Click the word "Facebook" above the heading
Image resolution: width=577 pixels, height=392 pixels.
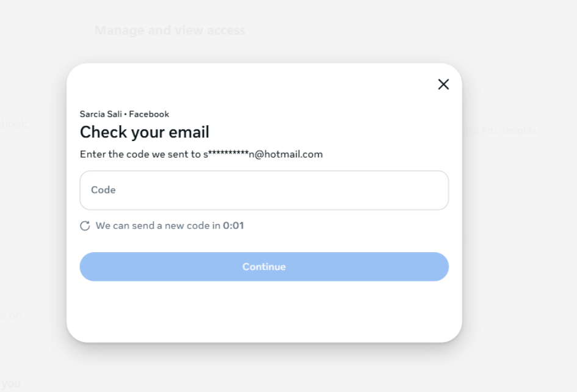tap(149, 114)
